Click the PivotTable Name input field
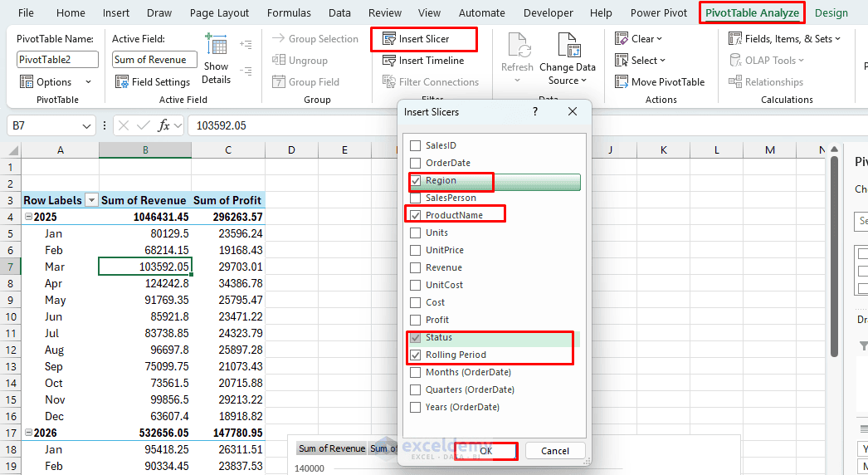Screen dimensions: 868x475 57,59
